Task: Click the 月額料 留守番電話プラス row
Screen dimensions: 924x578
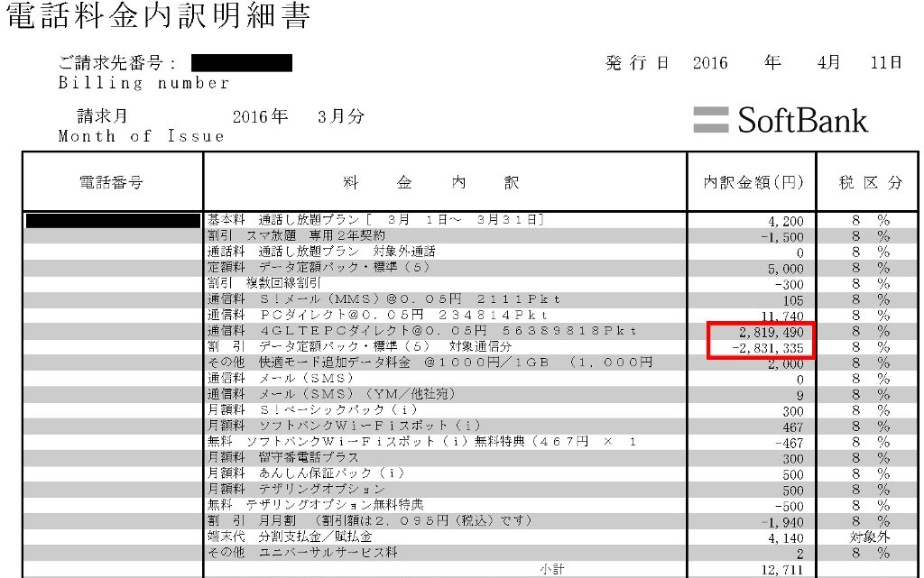Action: [x=282, y=458]
